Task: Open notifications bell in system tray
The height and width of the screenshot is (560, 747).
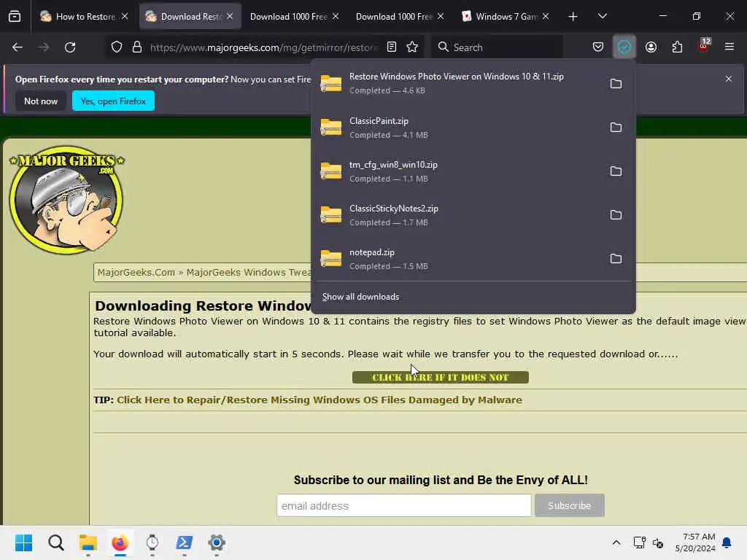Action: [727, 542]
